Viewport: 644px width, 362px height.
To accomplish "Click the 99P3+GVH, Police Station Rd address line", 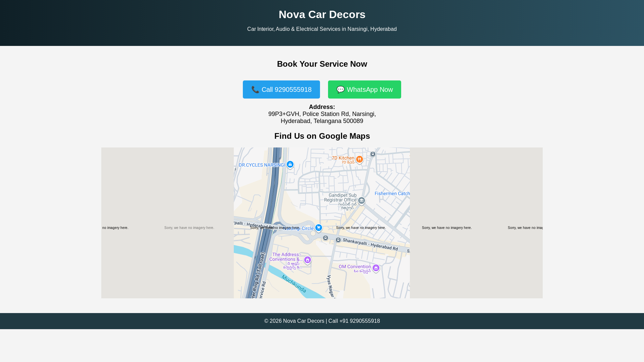I will 322,114.
